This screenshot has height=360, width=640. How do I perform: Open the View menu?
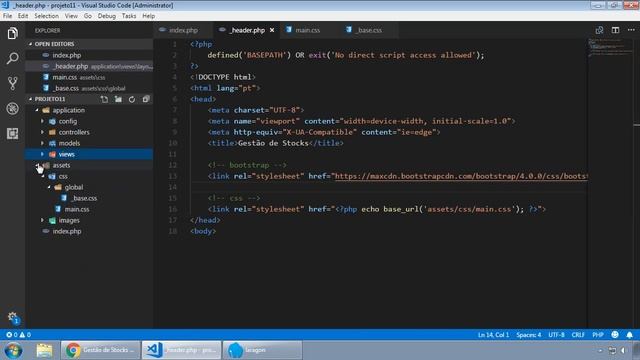[x=71, y=16]
